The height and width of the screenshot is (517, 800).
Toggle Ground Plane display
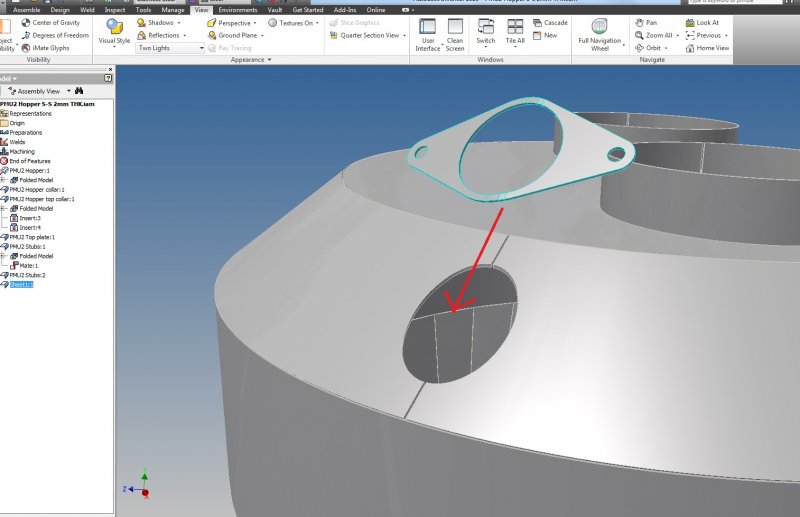click(232, 35)
